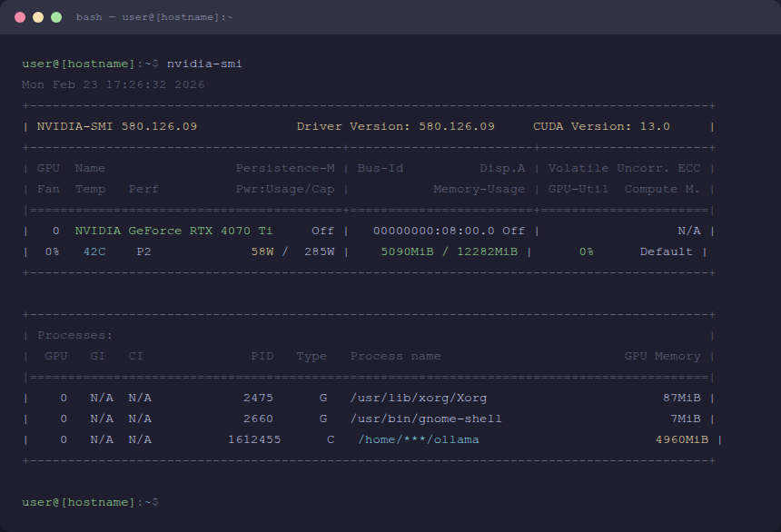The height and width of the screenshot is (532, 781).
Task: Click the window title 'bash — user@[hostname]'
Action: pyautogui.click(x=153, y=17)
